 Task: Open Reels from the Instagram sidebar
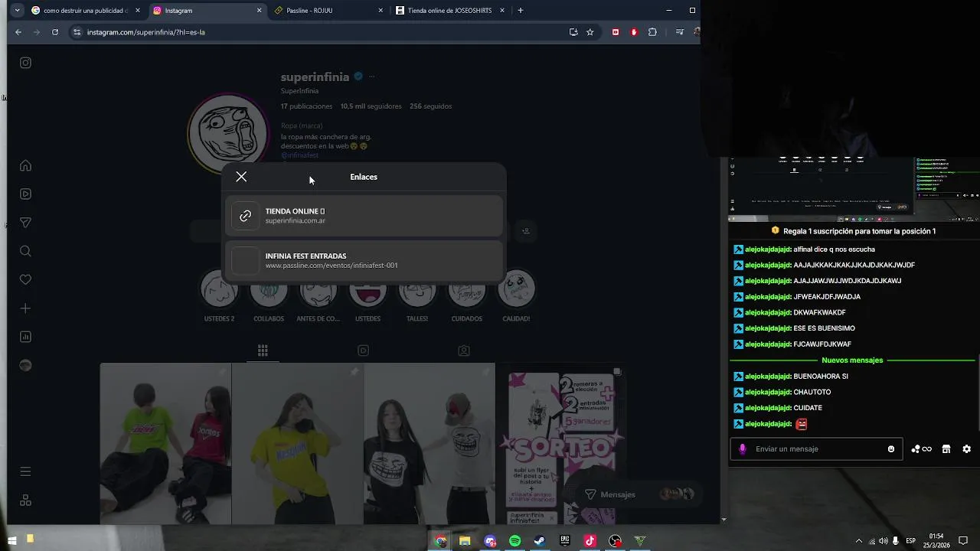tap(25, 194)
